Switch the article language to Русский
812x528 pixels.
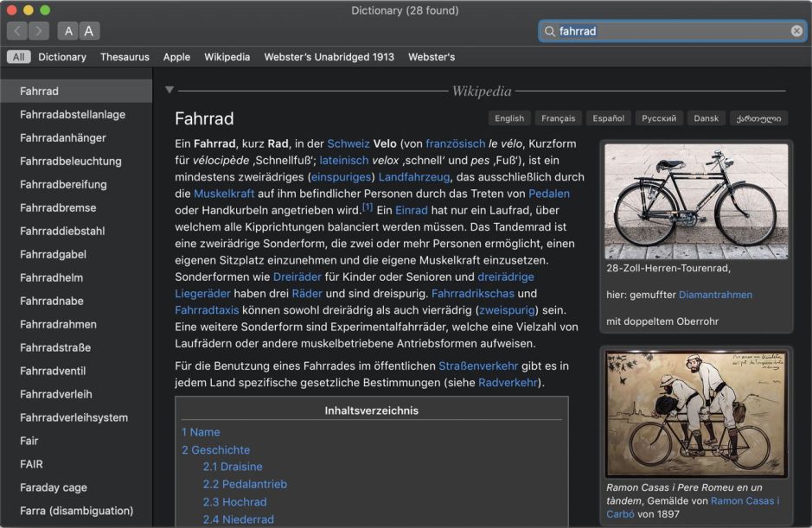[659, 118]
